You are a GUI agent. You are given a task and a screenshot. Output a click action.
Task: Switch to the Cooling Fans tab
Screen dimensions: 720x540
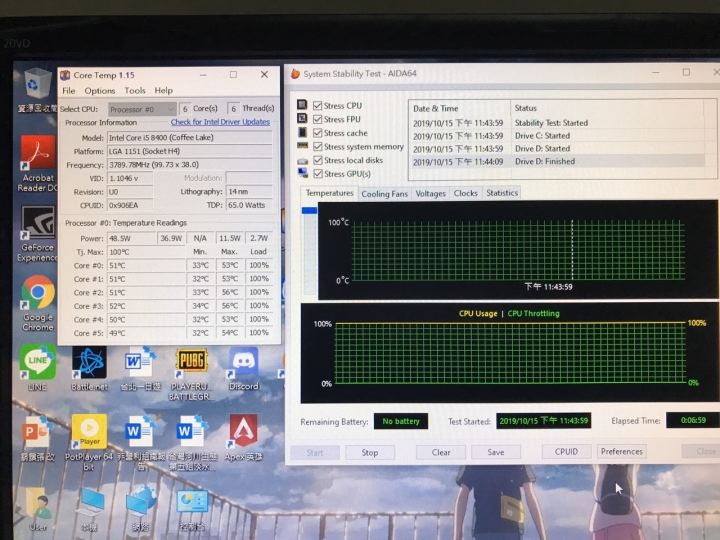[x=384, y=194]
